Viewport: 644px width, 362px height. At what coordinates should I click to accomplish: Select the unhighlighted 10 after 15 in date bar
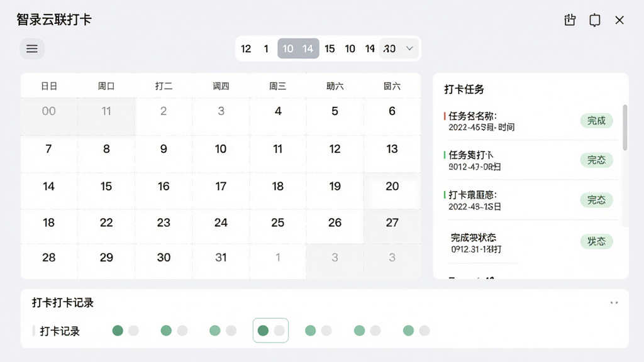coord(350,49)
